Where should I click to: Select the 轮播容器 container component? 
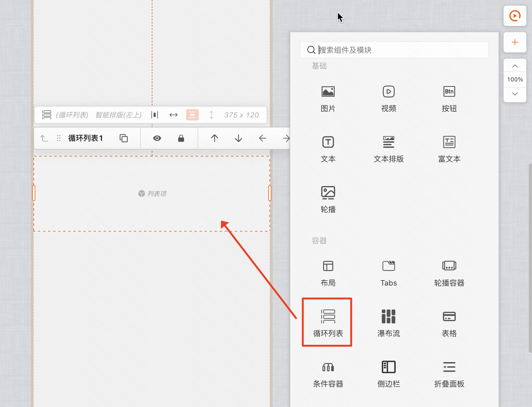pos(449,274)
